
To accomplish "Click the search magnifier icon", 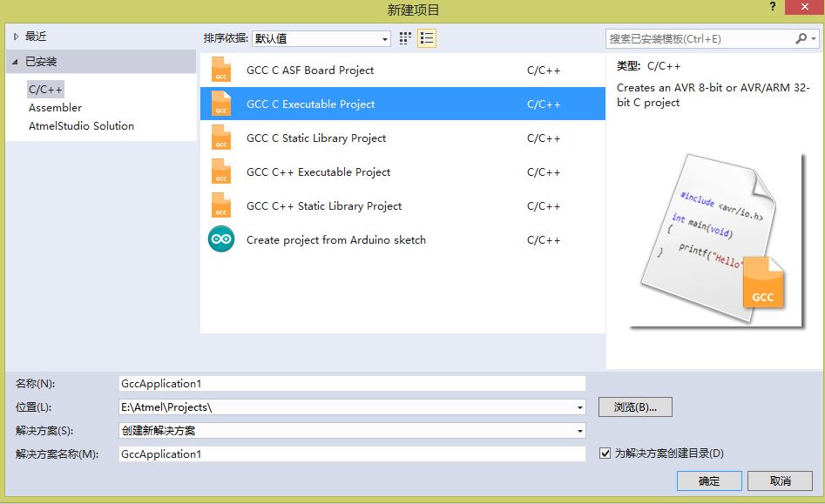I will pyautogui.click(x=801, y=38).
